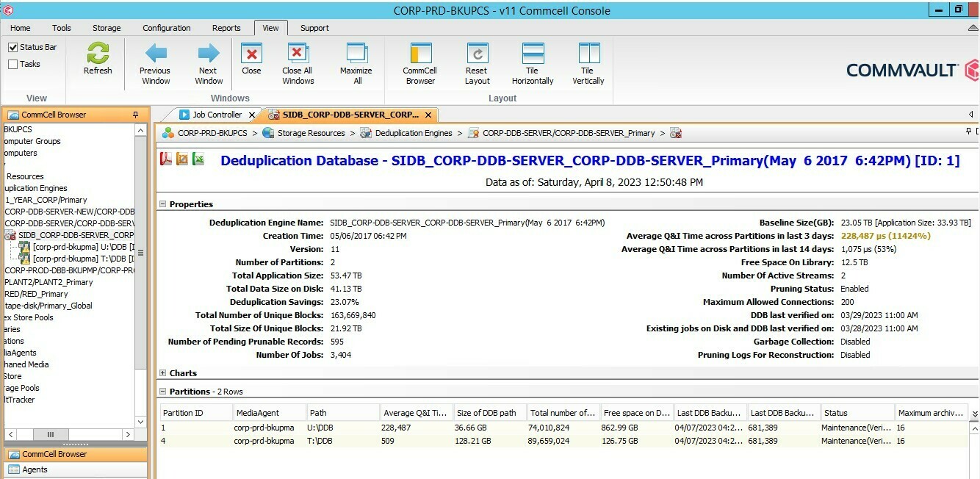The height and width of the screenshot is (479, 980).
Task: Close the SIDB_CORP-DDB-SERVER tab
Action: point(428,115)
